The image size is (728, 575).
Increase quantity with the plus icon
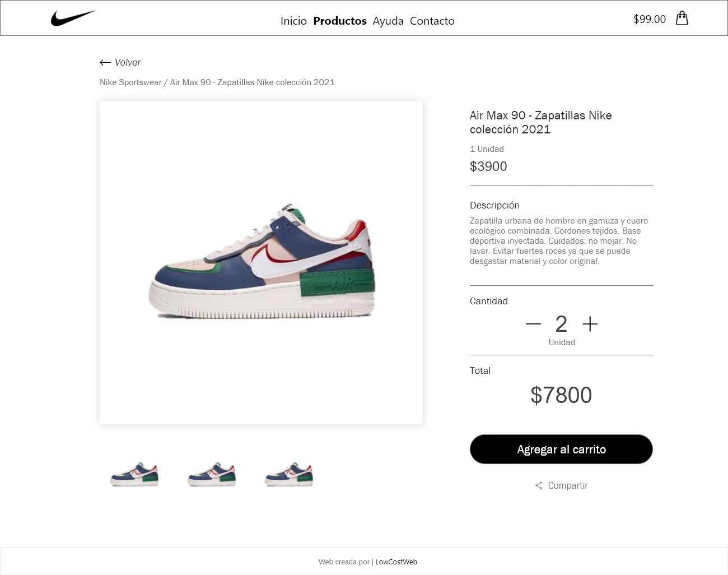pos(590,324)
